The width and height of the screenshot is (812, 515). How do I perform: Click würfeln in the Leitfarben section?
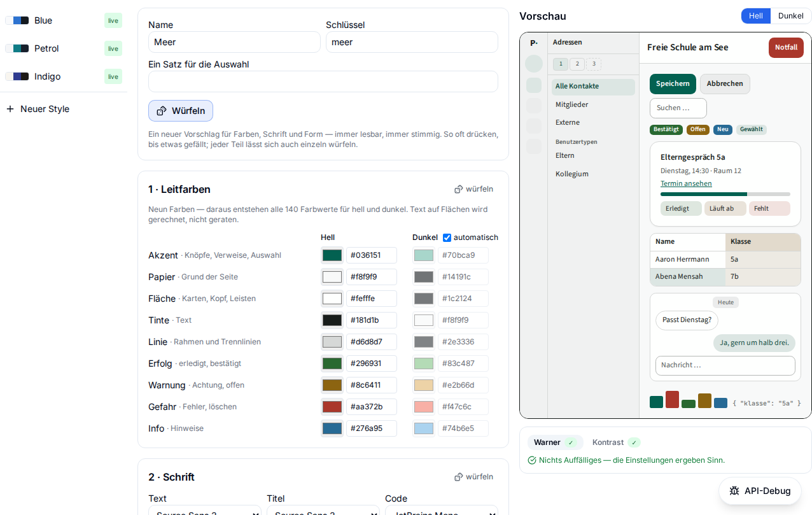(x=473, y=189)
